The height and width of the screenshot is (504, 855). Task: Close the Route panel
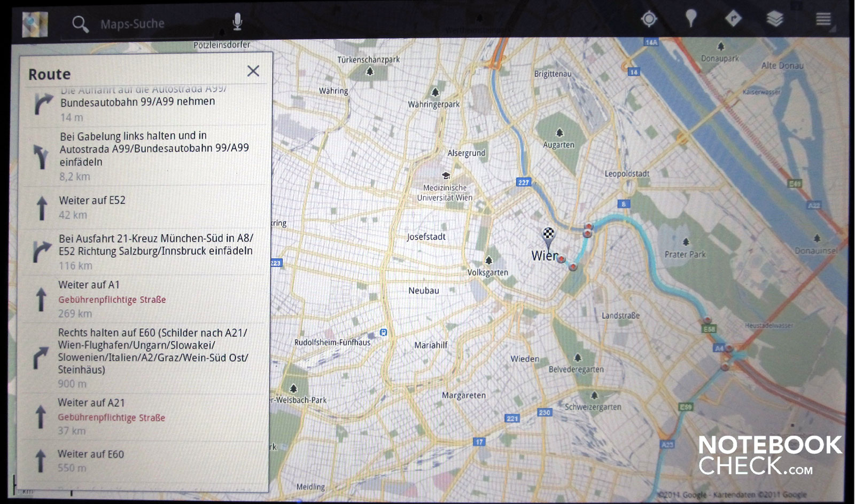[253, 71]
